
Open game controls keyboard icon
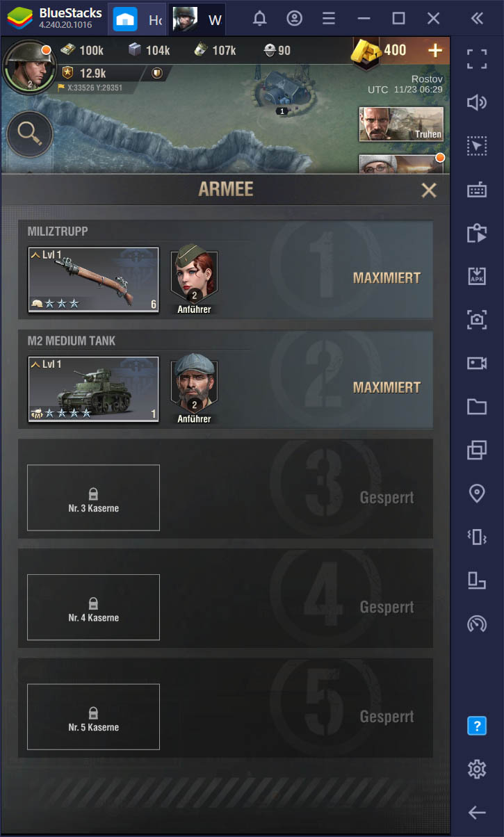pos(477,190)
